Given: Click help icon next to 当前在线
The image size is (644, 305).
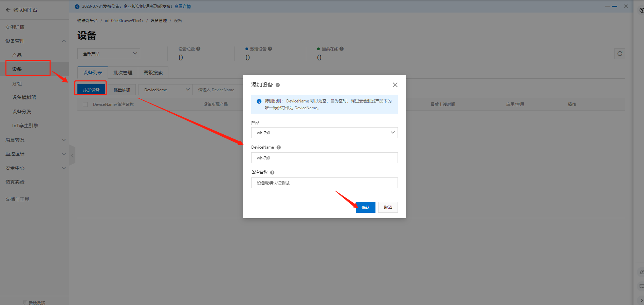Looking at the screenshot, I should (342, 49).
